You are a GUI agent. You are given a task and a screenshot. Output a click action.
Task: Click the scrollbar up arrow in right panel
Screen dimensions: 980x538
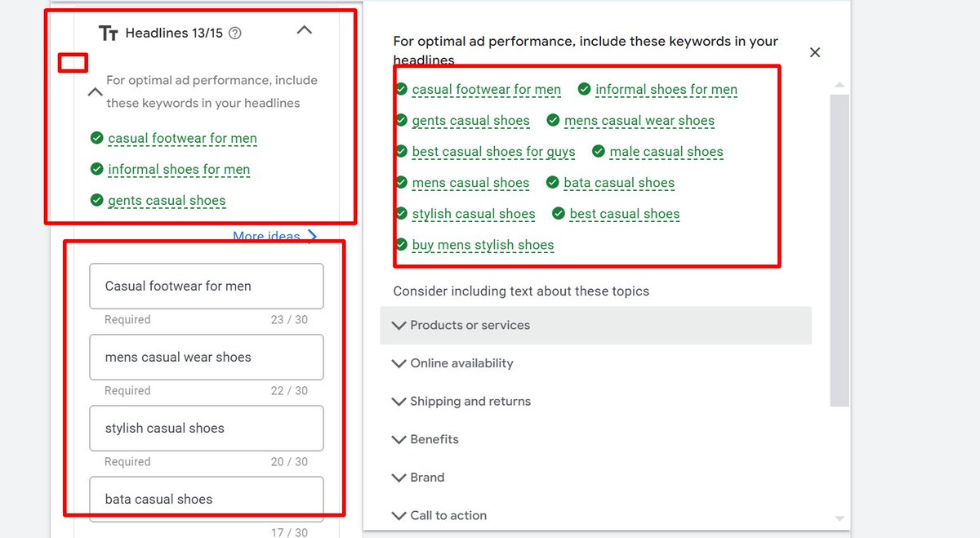point(840,85)
